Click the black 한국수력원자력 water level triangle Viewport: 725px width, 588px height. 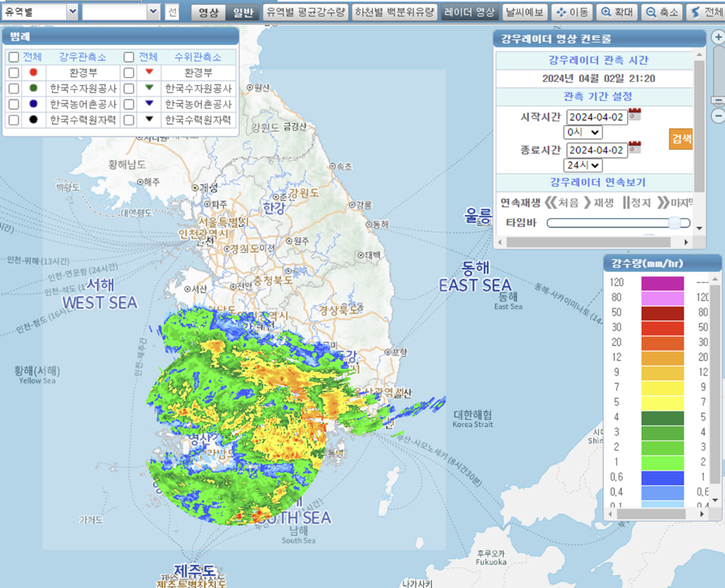[149, 119]
